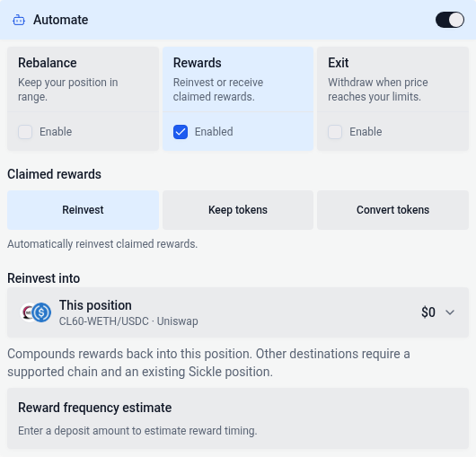This screenshot has height=457, width=476.
Task: Select the Exit card title
Action: (339, 63)
